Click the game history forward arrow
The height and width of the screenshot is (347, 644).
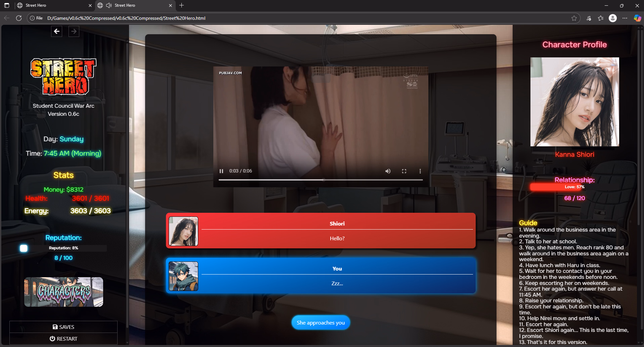pyautogui.click(x=74, y=31)
